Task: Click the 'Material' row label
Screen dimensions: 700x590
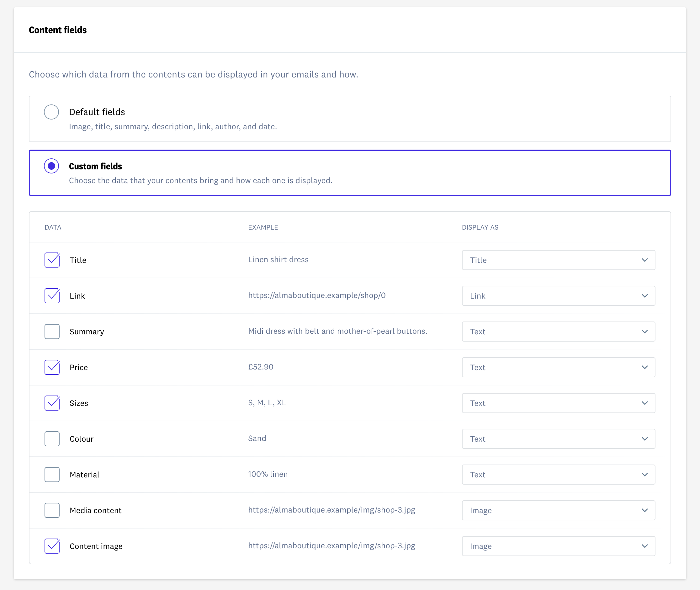Action: (84, 475)
